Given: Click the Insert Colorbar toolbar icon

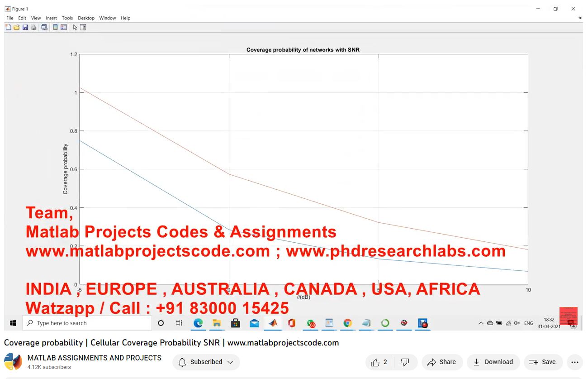Looking at the screenshot, I should click(55, 28).
